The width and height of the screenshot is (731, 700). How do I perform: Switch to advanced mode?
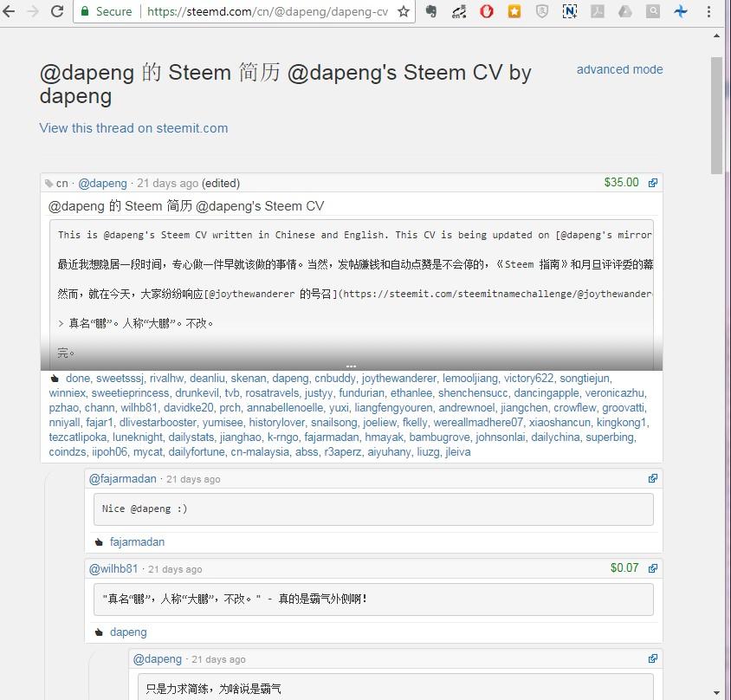(x=619, y=69)
